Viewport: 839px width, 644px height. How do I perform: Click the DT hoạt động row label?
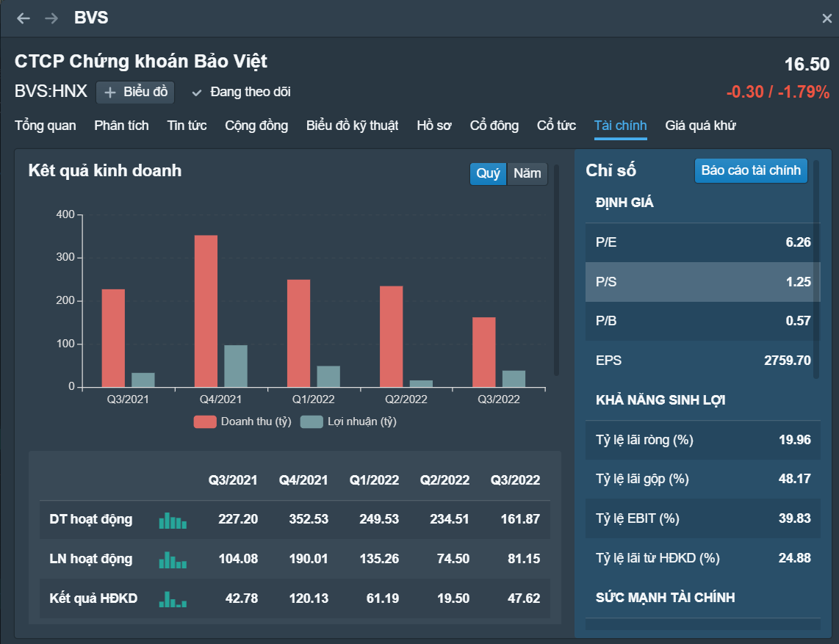point(91,519)
